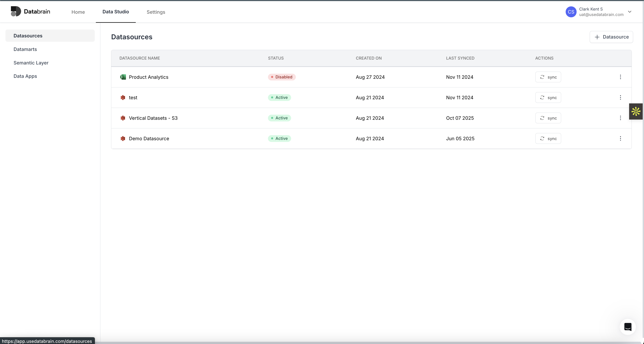The width and height of the screenshot is (644, 344).
Task: Sync the Demo Datasource row
Action: tap(548, 138)
